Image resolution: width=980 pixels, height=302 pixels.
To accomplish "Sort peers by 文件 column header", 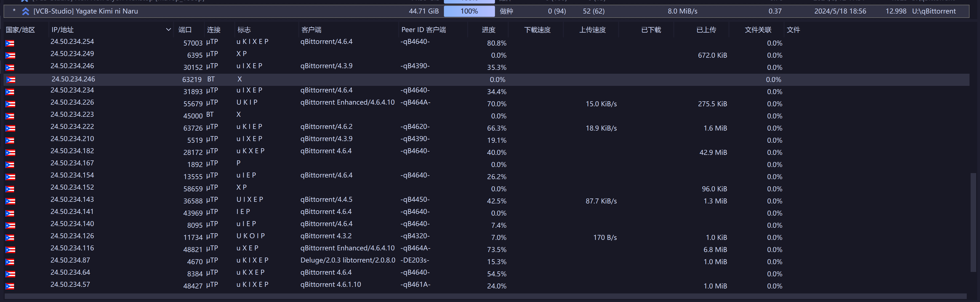I will [793, 30].
